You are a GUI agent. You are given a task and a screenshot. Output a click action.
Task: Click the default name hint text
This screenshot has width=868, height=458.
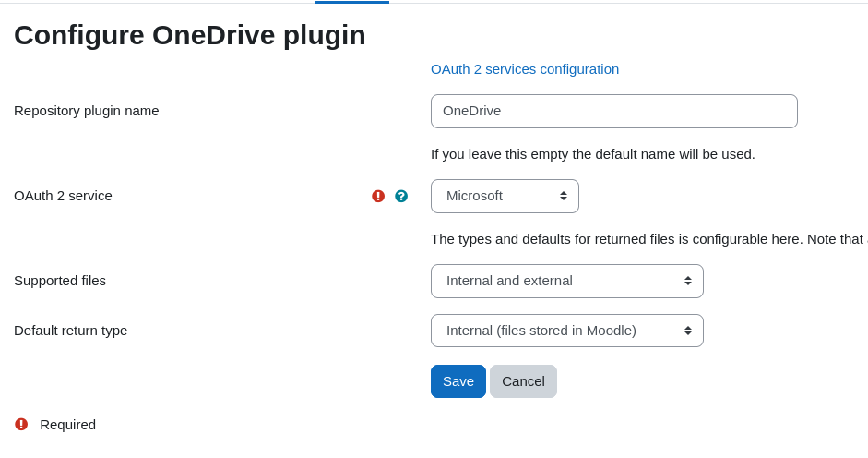click(x=593, y=154)
